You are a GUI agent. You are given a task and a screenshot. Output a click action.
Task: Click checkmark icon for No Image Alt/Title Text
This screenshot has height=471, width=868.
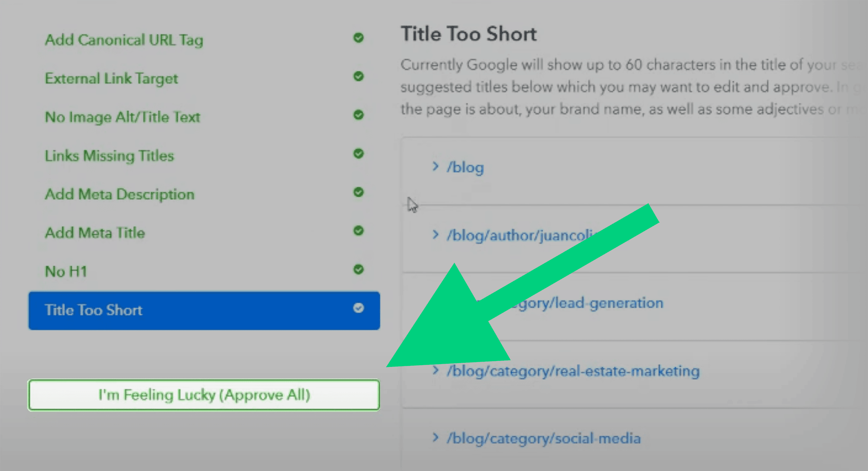tap(358, 115)
